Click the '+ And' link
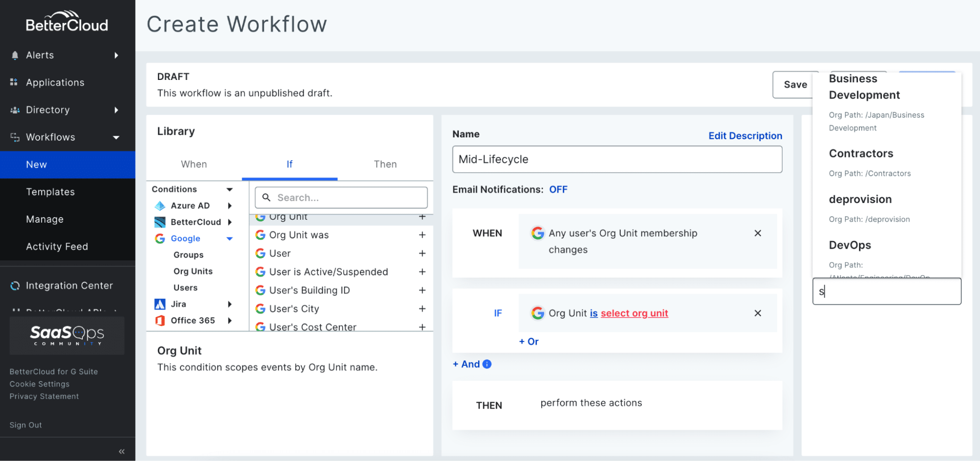 pos(466,364)
